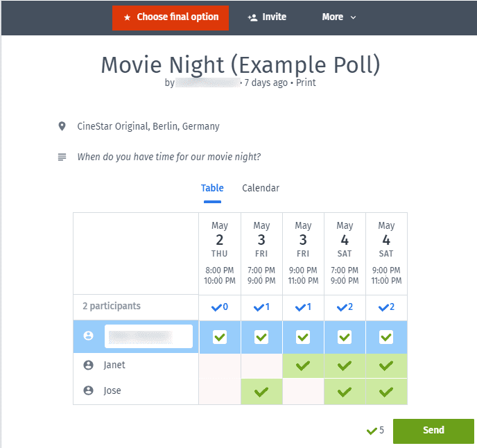Click the avatar icon in your highlighted row
477x448 pixels.
coord(88,336)
